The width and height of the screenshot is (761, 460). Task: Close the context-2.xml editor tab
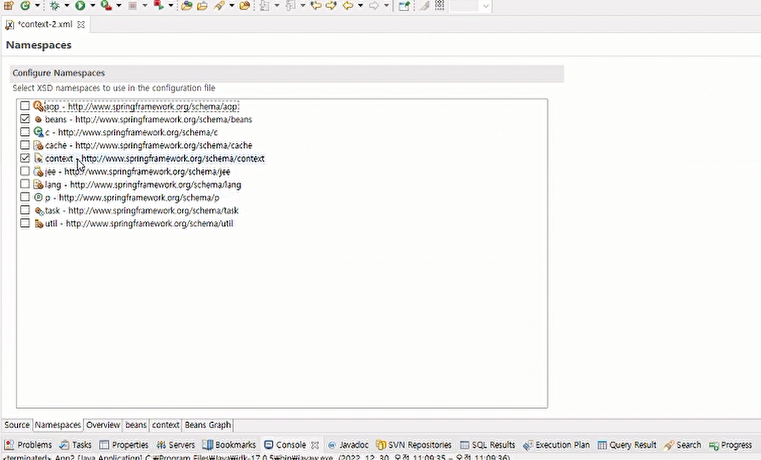[81, 24]
